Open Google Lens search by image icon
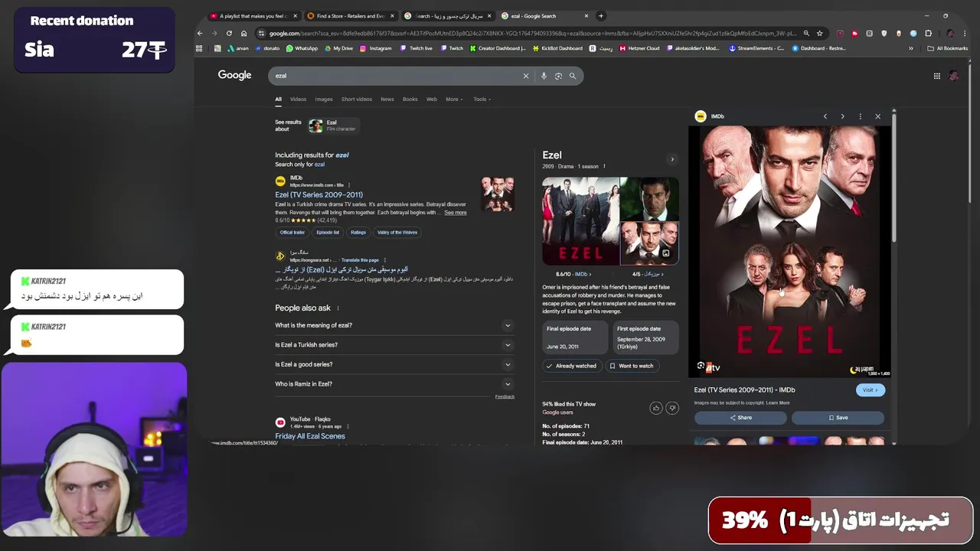This screenshot has height=551, width=980. [558, 76]
